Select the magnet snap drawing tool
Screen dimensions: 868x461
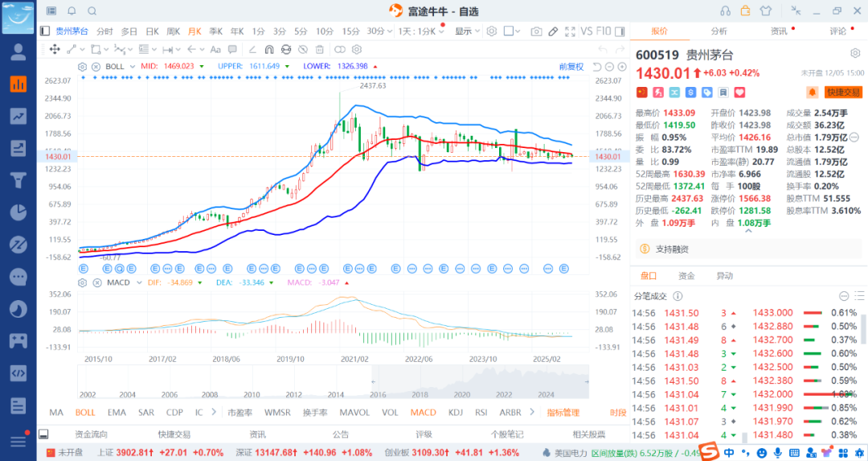point(268,49)
